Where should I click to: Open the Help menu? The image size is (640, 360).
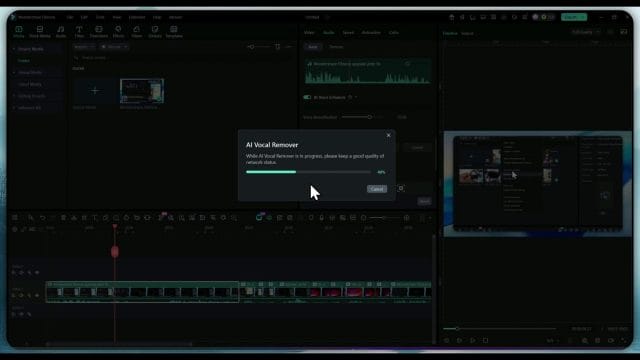157,17
